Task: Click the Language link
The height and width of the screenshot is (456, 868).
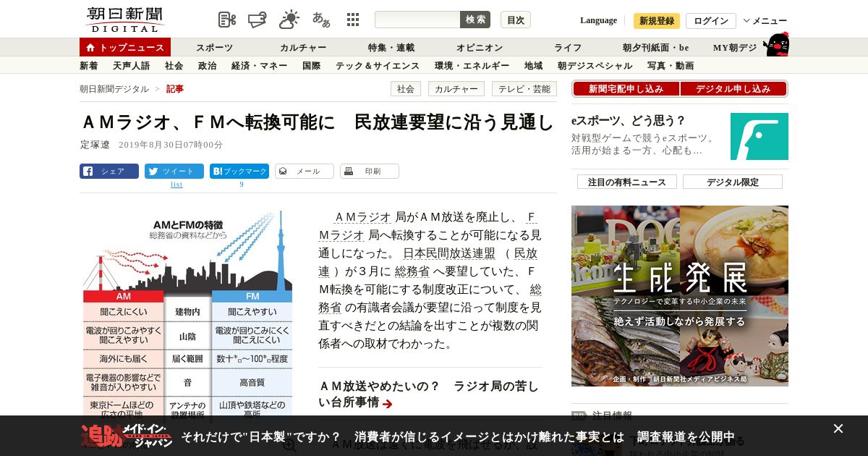Action: pyautogui.click(x=598, y=20)
